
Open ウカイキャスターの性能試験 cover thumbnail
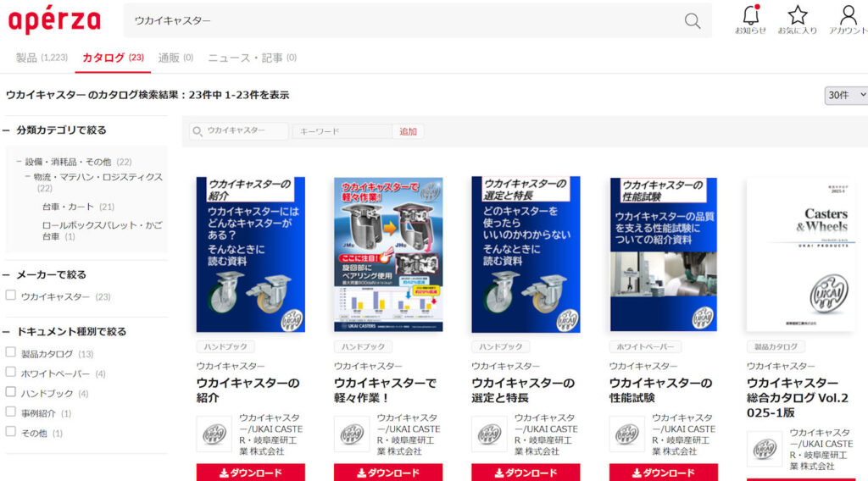pos(663,254)
